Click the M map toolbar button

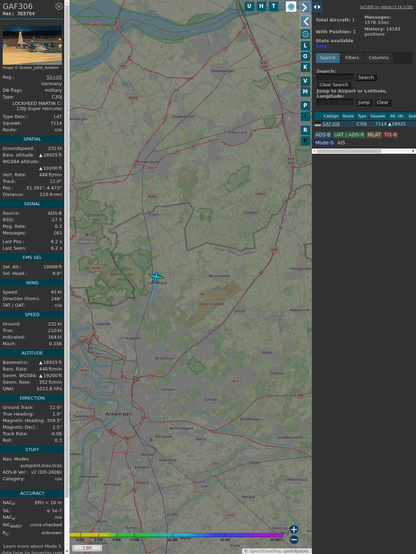click(305, 92)
